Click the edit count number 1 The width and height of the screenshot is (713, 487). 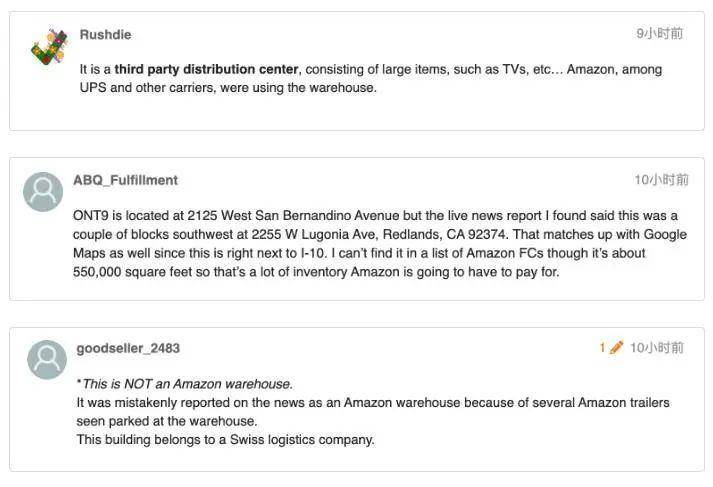pyautogui.click(x=603, y=348)
